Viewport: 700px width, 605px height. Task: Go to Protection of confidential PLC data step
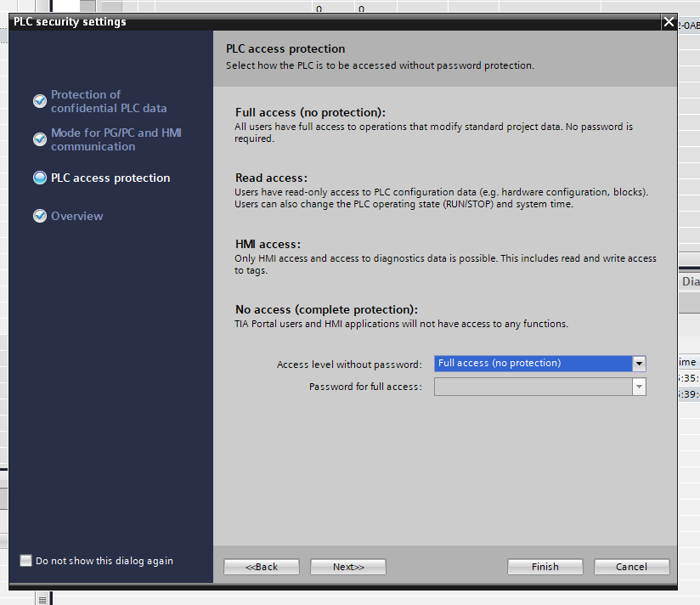point(109,101)
